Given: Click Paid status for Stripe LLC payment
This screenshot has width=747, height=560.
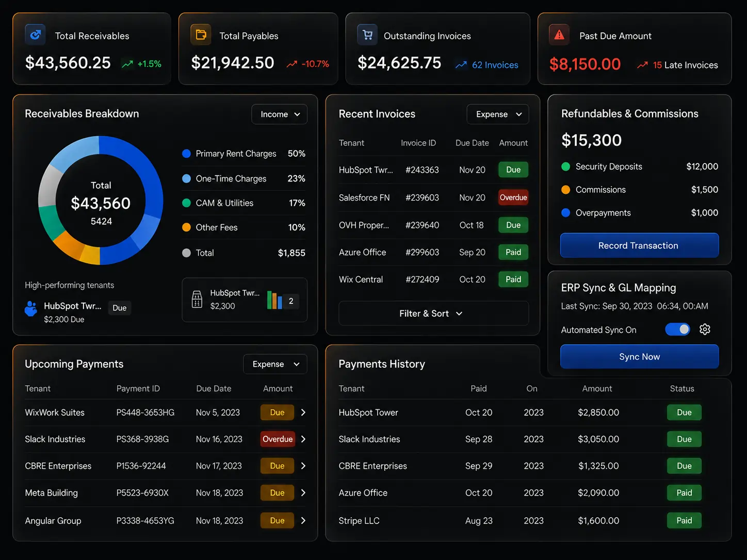Looking at the screenshot, I should (x=684, y=521).
